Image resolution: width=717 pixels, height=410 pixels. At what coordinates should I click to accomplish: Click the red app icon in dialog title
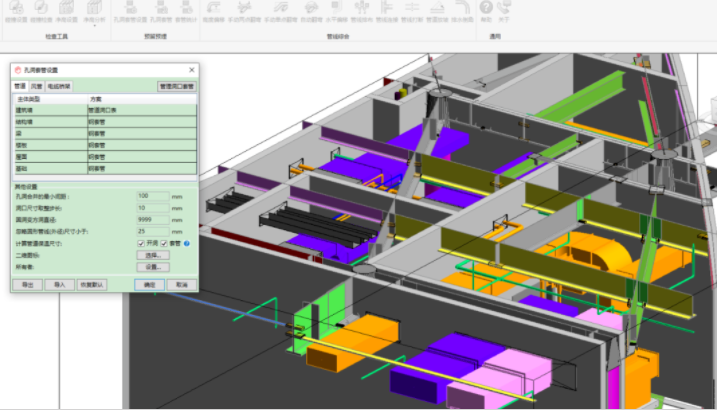17,70
